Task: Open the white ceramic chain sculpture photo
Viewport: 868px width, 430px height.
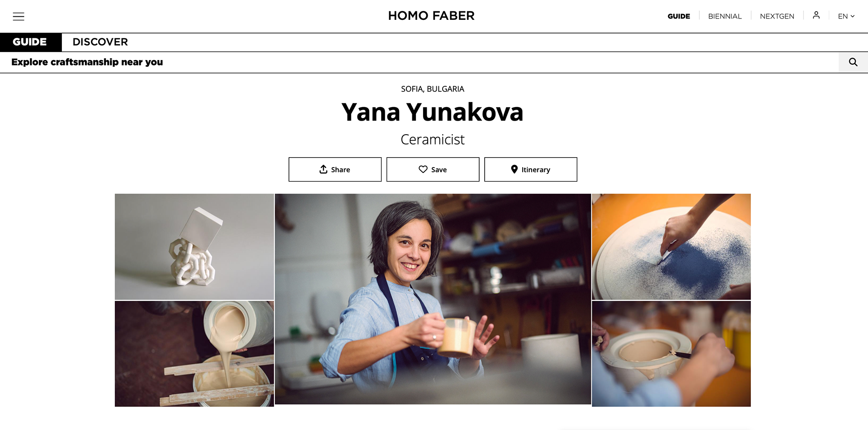Action: click(194, 247)
